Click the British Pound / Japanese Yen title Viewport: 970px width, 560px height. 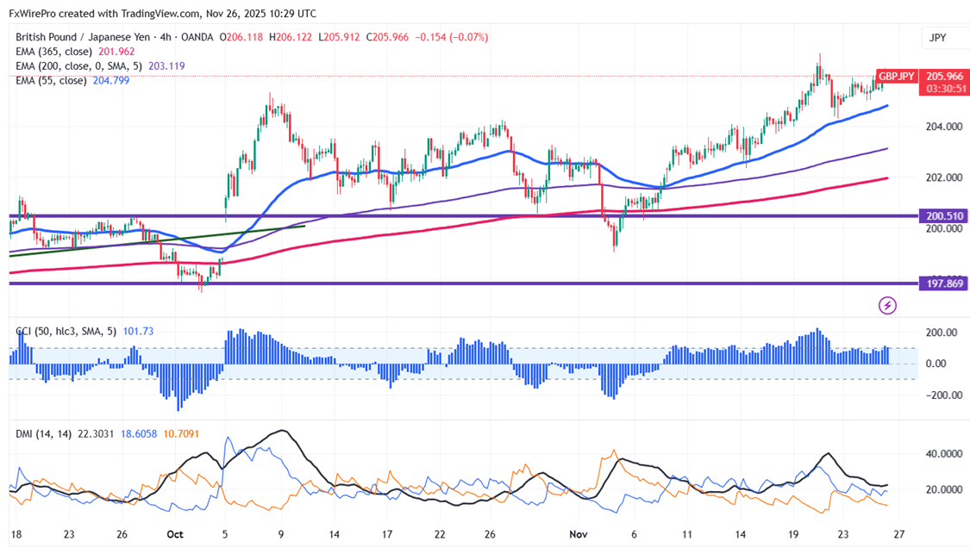pyautogui.click(x=83, y=37)
